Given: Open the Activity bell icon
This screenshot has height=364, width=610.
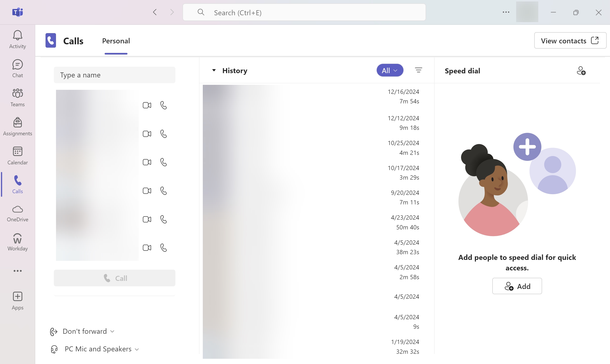Looking at the screenshot, I should point(17,39).
